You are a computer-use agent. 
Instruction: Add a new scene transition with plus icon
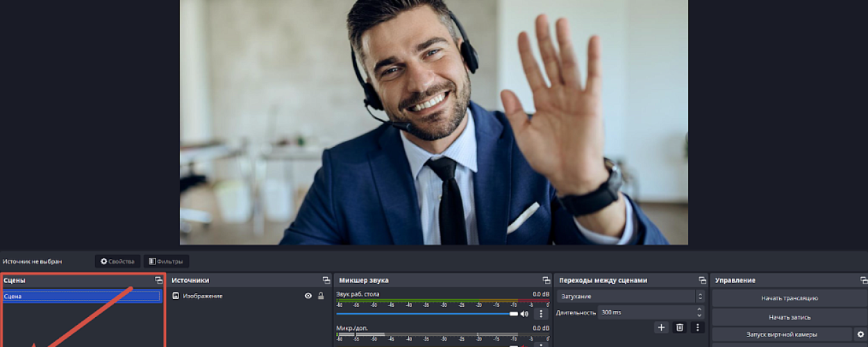[x=661, y=328]
